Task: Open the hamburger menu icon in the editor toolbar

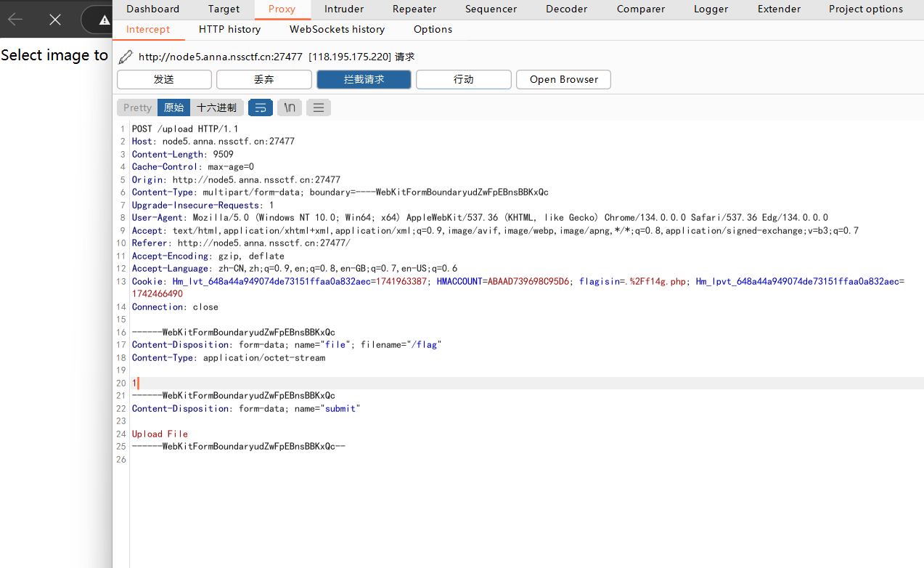Action: pyautogui.click(x=319, y=107)
